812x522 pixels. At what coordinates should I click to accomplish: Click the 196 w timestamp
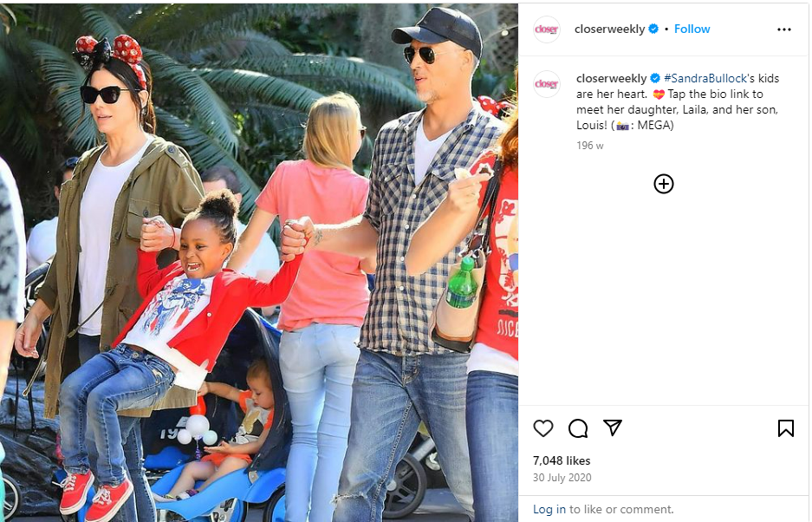[x=590, y=146]
